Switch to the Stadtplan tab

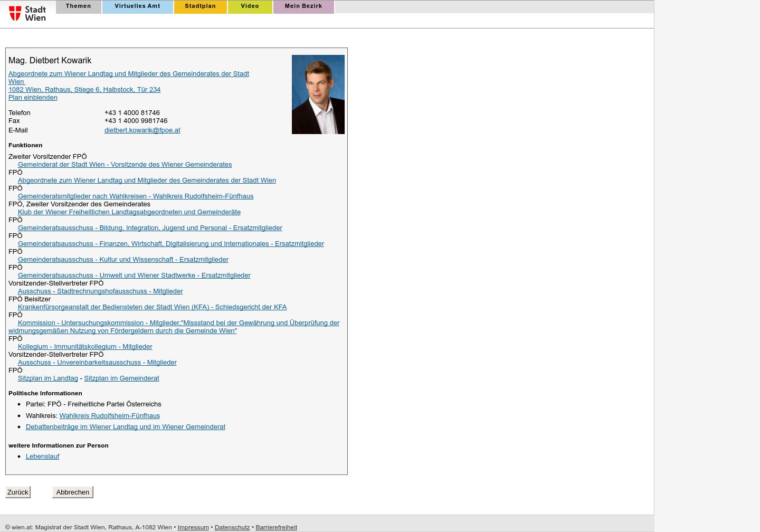click(201, 6)
